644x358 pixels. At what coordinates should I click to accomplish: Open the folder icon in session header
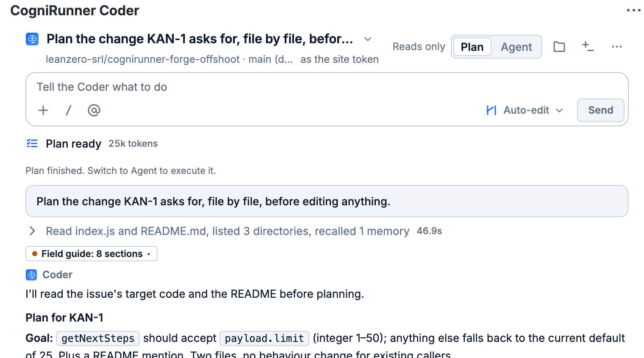[x=559, y=47]
